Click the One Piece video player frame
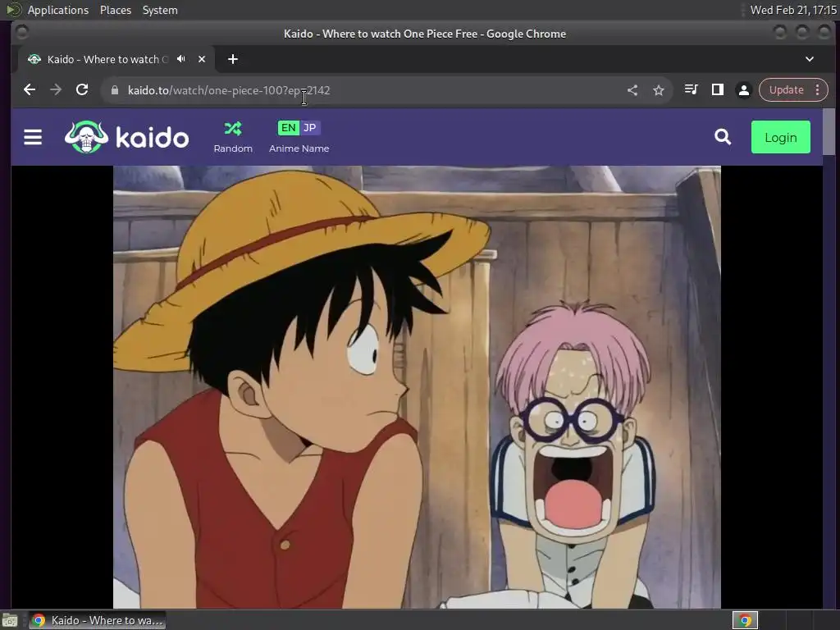The image size is (840, 630). (417, 387)
